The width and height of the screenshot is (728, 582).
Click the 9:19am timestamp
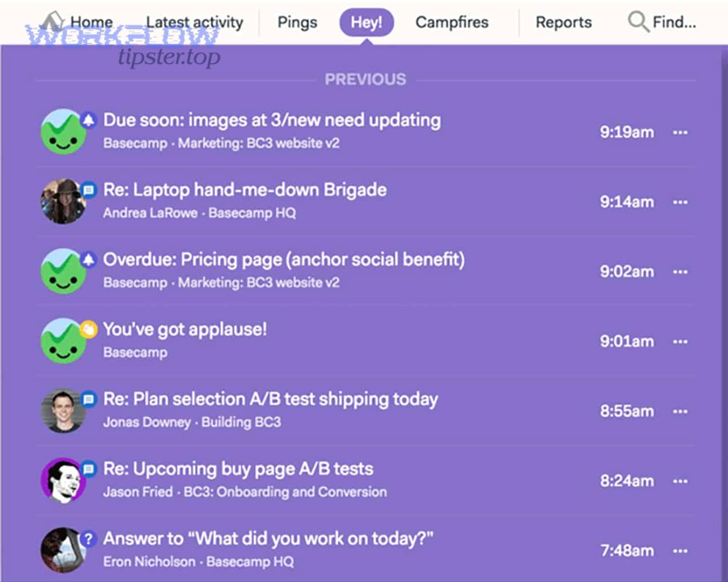(x=627, y=133)
